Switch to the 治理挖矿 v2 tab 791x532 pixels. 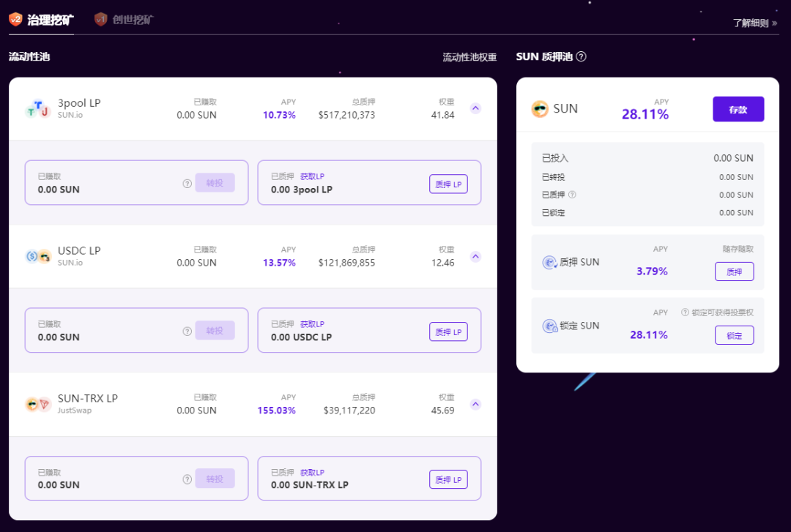pyautogui.click(x=41, y=20)
